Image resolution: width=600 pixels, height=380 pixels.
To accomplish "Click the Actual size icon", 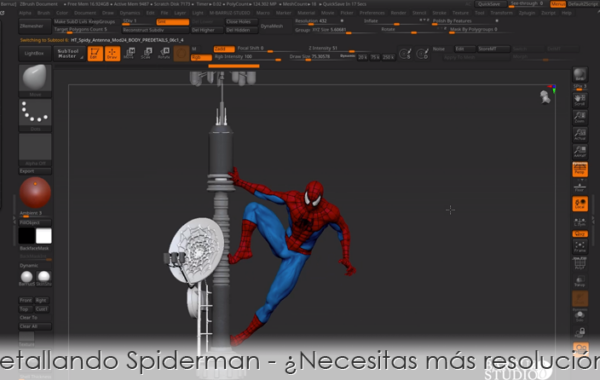I will point(580,134).
